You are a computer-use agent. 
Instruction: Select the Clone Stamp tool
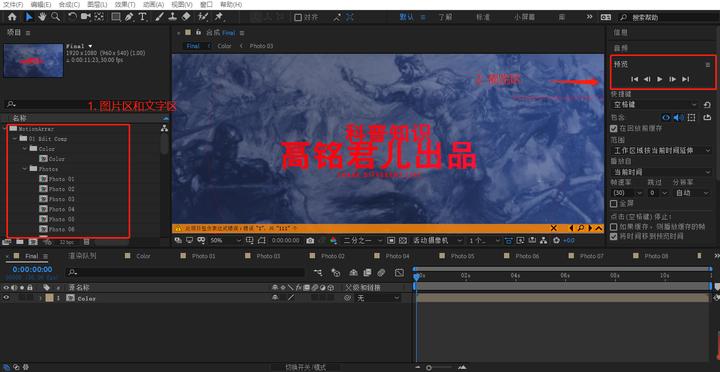172,17
